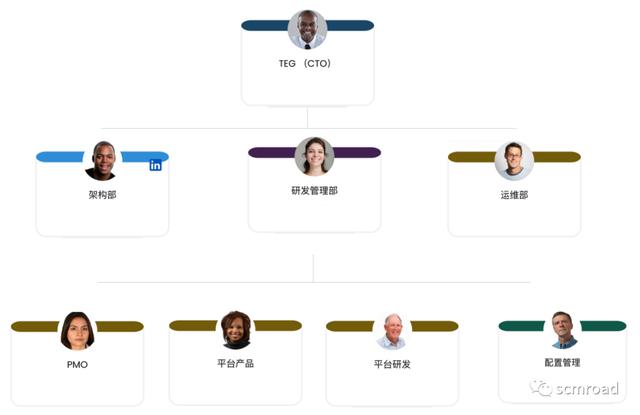
Task: Select the 运维部 avatar photo
Action: (514, 160)
